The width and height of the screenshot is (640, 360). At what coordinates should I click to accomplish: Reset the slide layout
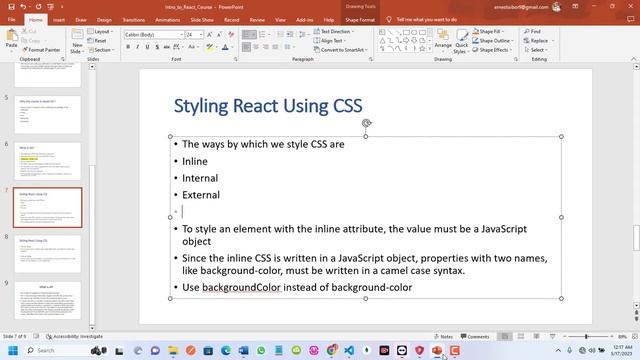point(97,40)
